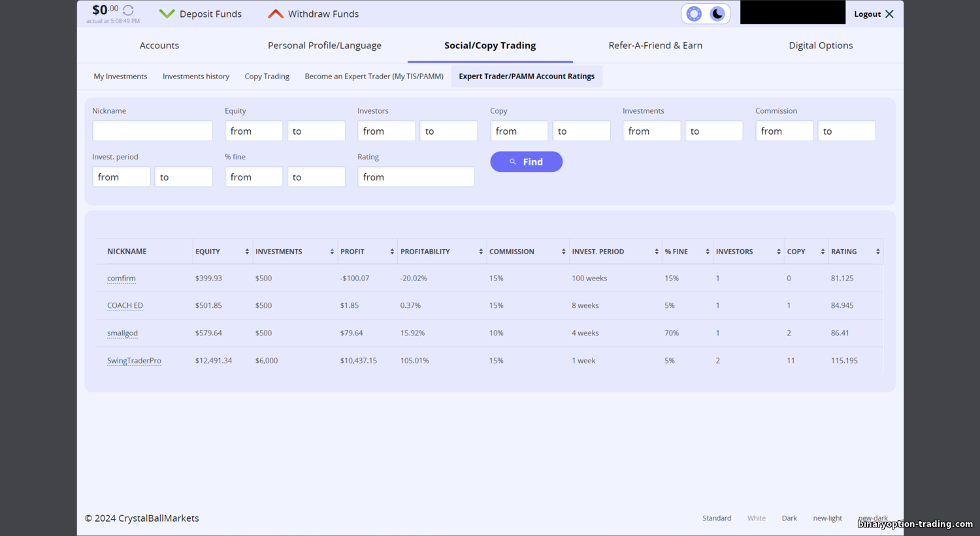980x536 pixels.
Task: Open the Accounts tab
Action: click(159, 45)
